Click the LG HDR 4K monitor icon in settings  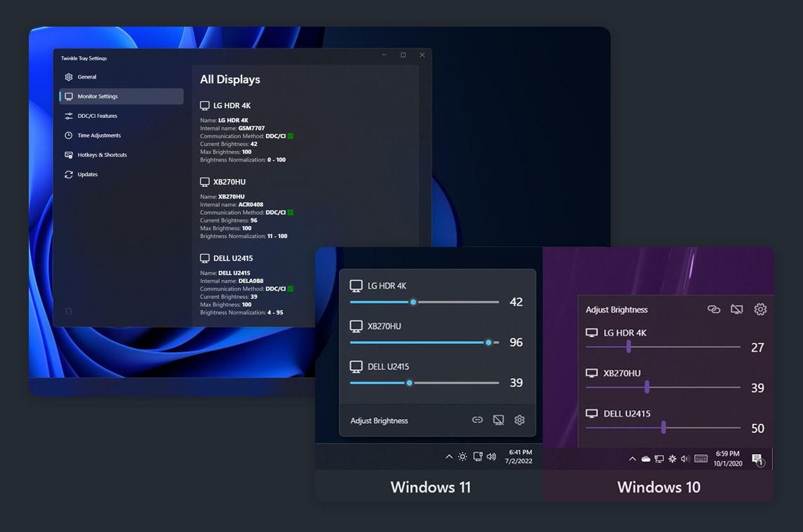point(205,105)
